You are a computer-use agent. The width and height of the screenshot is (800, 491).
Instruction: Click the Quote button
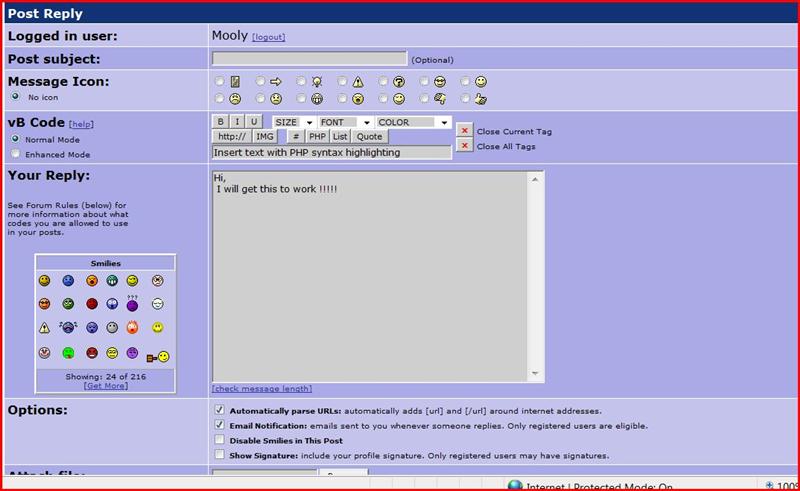click(x=369, y=136)
